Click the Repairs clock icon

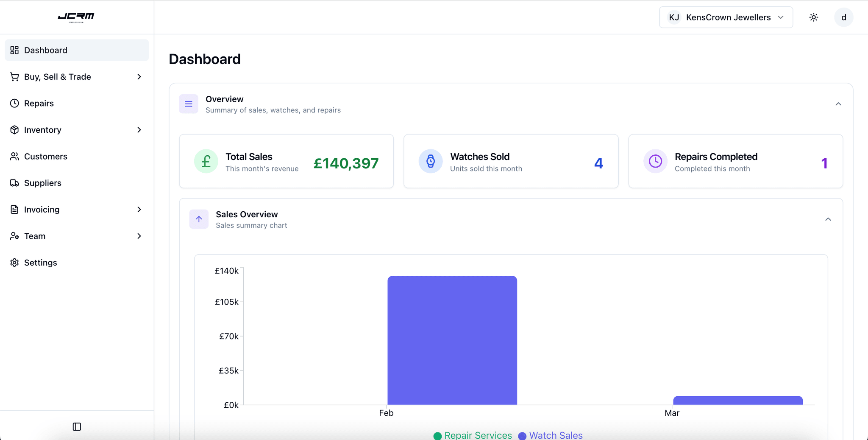tap(14, 103)
